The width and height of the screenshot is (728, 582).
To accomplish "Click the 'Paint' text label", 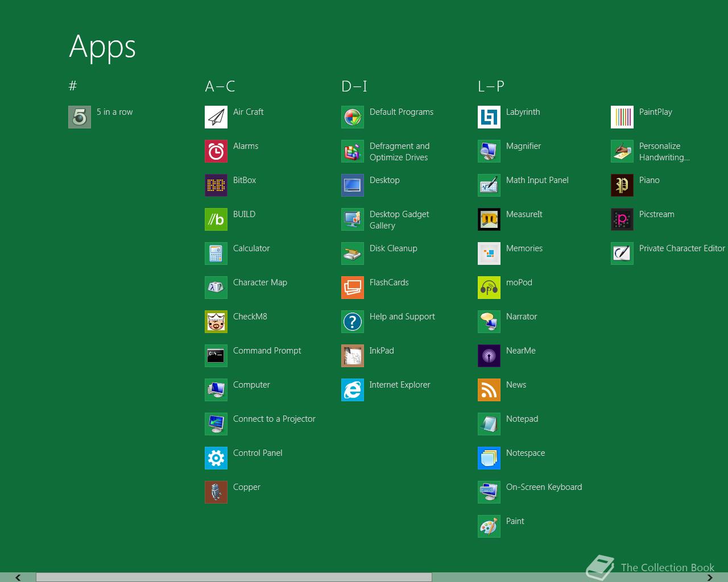I will (x=515, y=521).
